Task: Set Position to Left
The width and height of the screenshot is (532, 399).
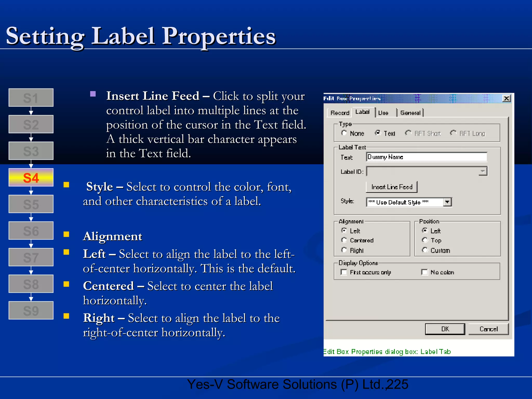Action: pyautogui.click(x=425, y=230)
